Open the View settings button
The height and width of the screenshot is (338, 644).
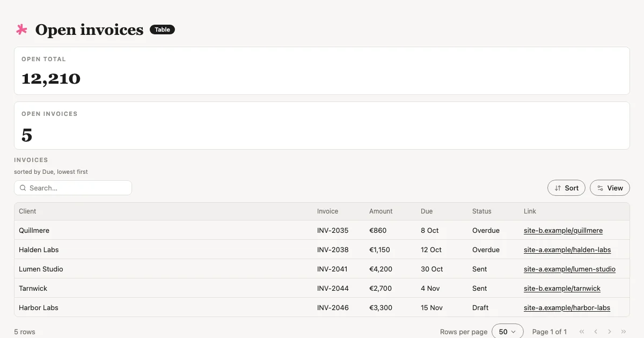coord(610,188)
